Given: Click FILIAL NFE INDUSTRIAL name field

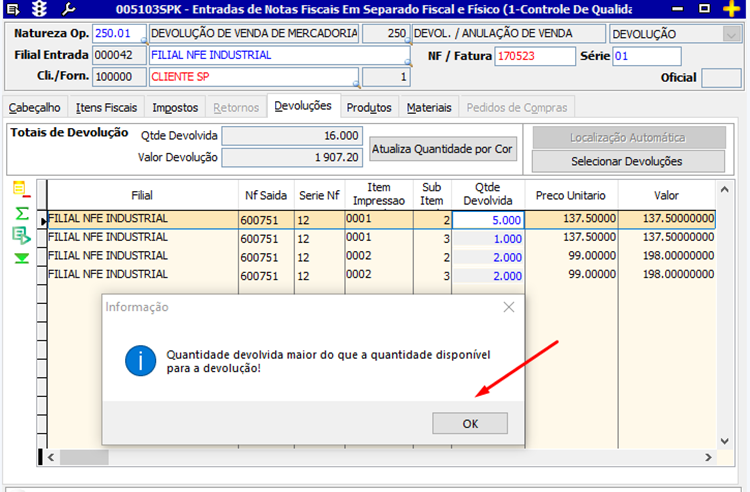Looking at the screenshot, I should coord(280,55).
